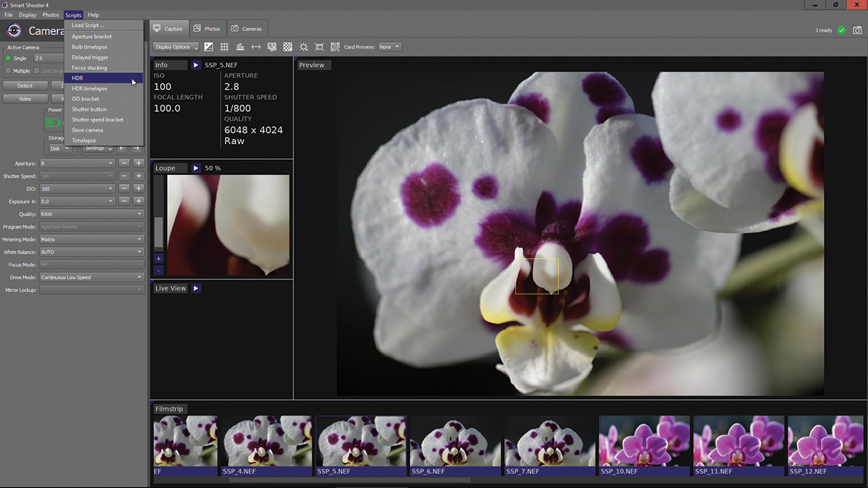
Task: Select the SSP_10.NEF thumbnail in filmstrip
Action: point(642,440)
